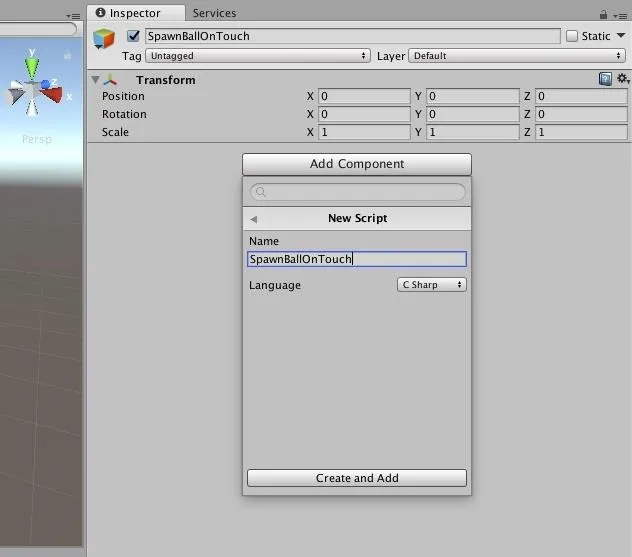Click the Position label in Transform

(x=123, y=96)
